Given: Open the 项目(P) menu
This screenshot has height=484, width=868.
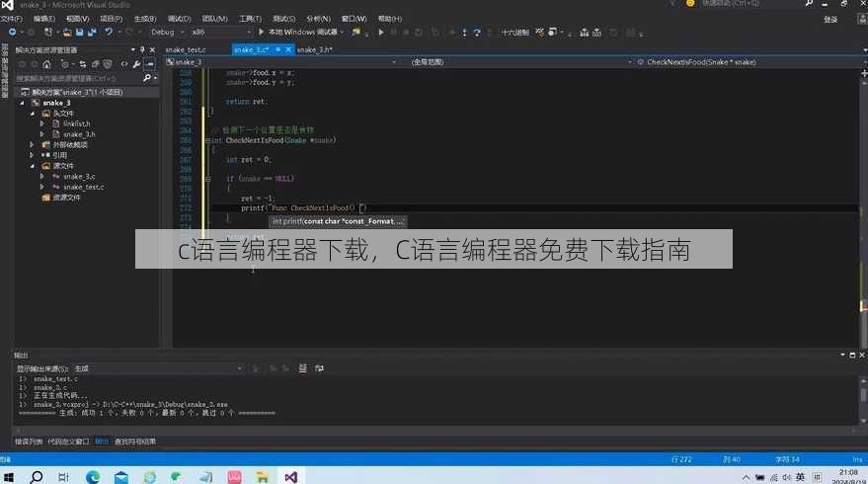Looking at the screenshot, I should (111, 19).
